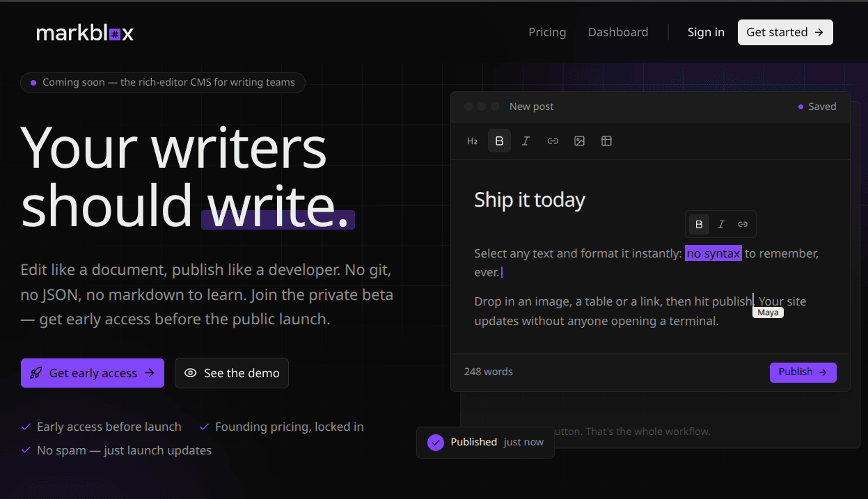The image size is (868, 499).
Task: Click the 'just now' timestamp in toast
Action: click(x=523, y=443)
